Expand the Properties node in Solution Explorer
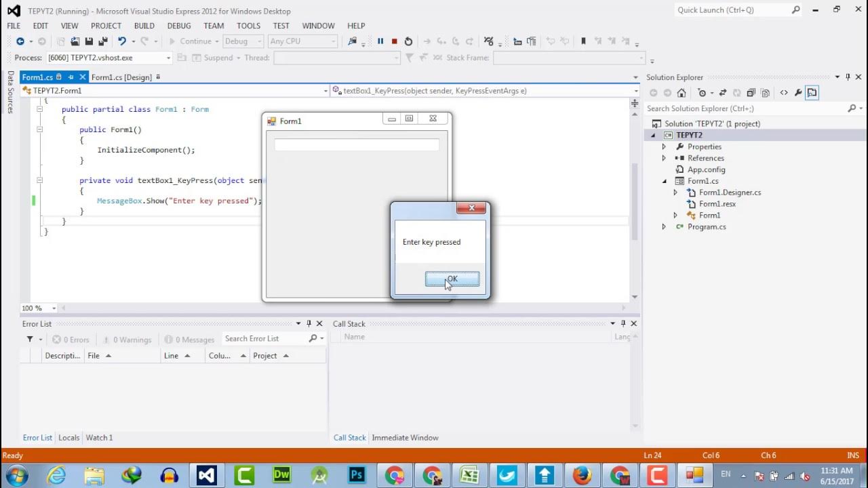The width and height of the screenshot is (868, 488). pyautogui.click(x=664, y=147)
